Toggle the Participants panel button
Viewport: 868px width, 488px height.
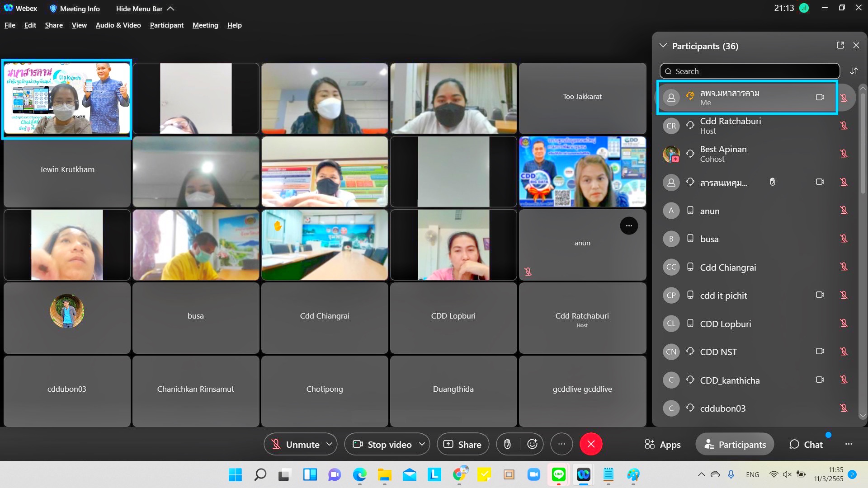735,445
